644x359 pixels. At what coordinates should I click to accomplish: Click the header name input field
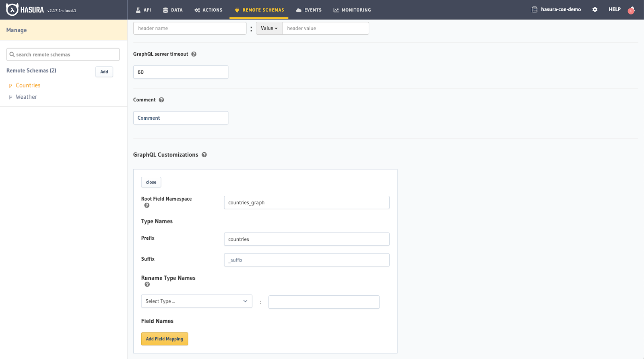[190, 28]
